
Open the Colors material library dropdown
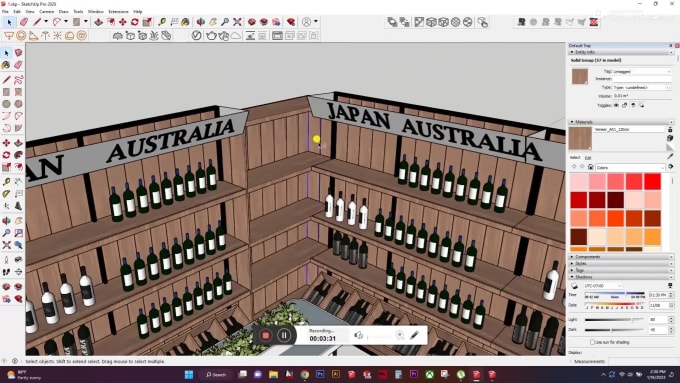(x=630, y=167)
